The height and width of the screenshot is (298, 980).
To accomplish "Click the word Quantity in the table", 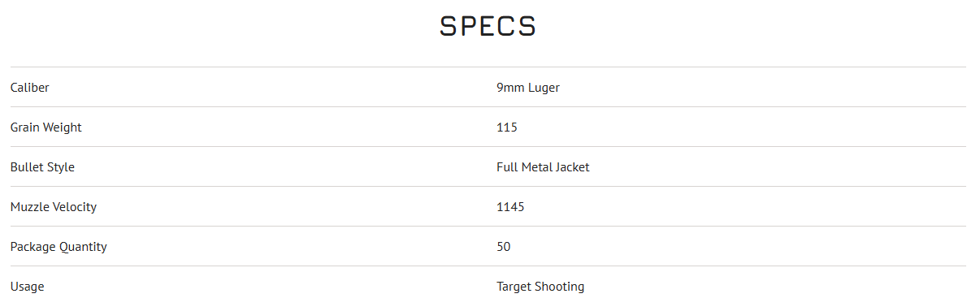I will [x=84, y=247].
